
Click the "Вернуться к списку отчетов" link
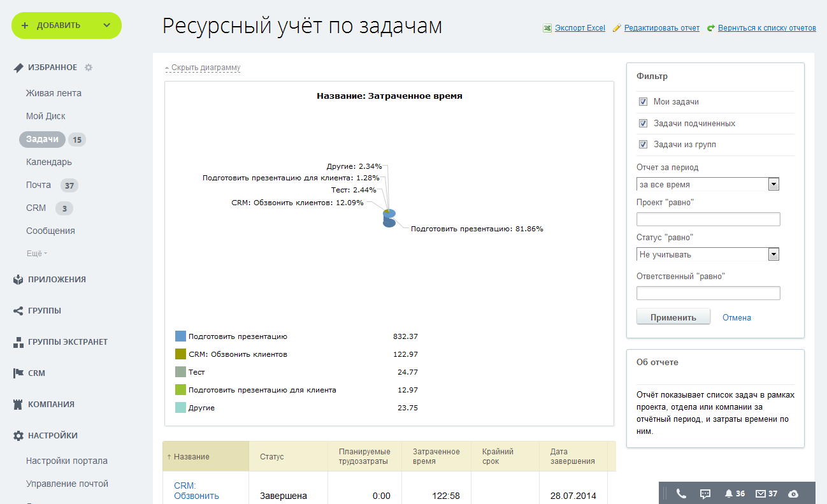point(766,28)
